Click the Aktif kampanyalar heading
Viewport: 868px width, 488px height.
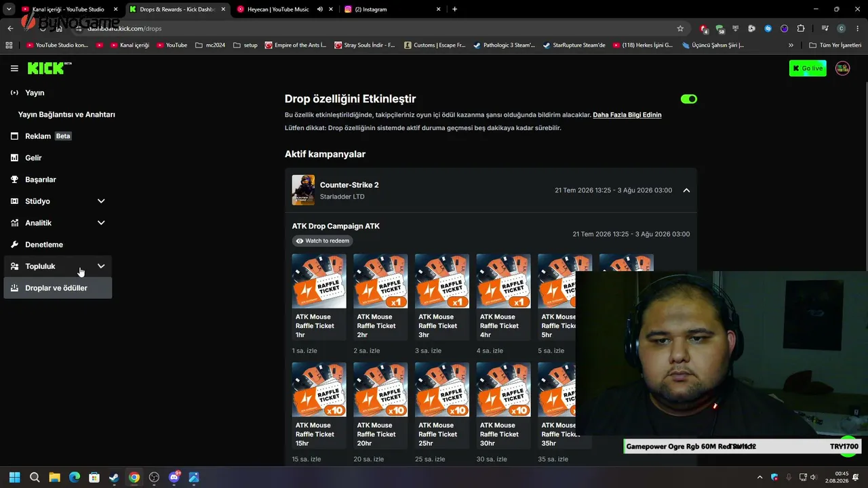(x=325, y=154)
